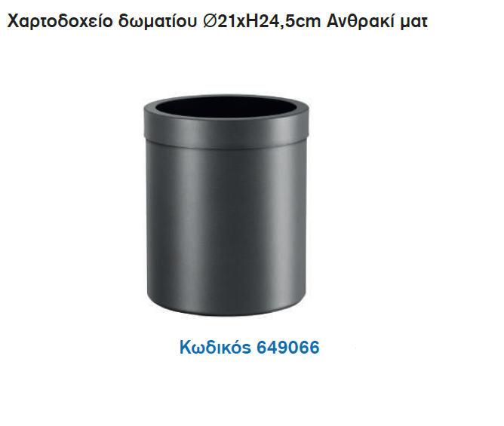Click the bottom base edge of the bin
This screenshot has height=426, width=504.
pos(226,310)
